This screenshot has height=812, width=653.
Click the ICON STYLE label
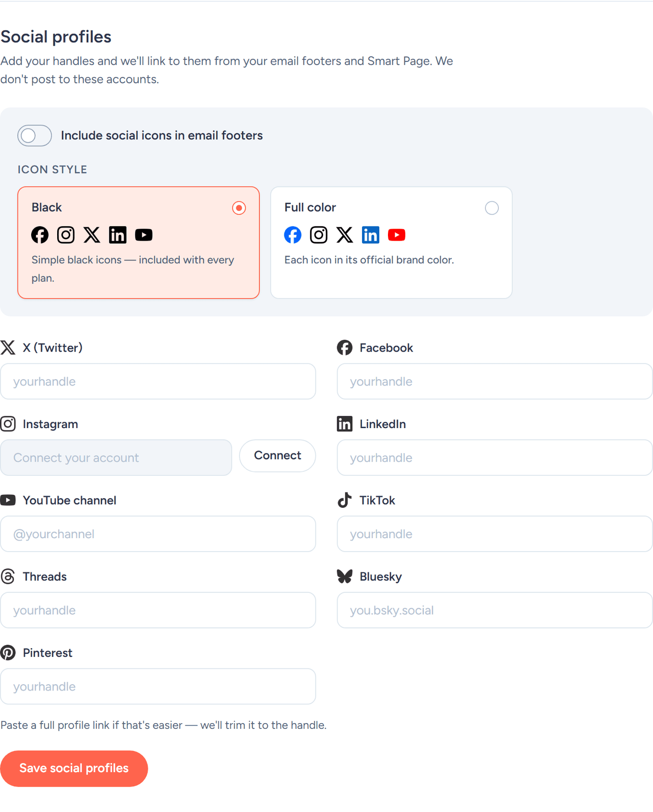coord(52,170)
